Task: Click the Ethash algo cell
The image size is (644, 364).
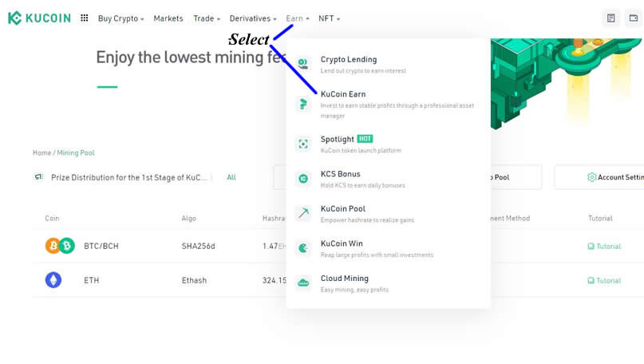Action: [x=194, y=281]
